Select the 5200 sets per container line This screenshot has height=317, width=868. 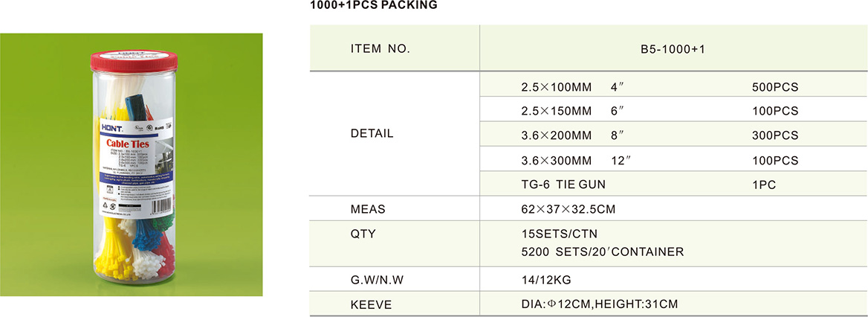click(x=603, y=252)
